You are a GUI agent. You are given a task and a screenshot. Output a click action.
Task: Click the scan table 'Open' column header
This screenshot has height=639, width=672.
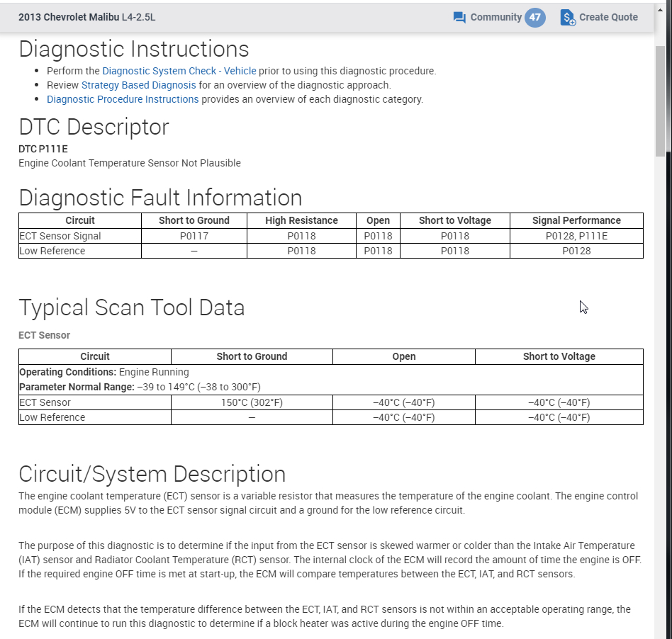(x=404, y=357)
